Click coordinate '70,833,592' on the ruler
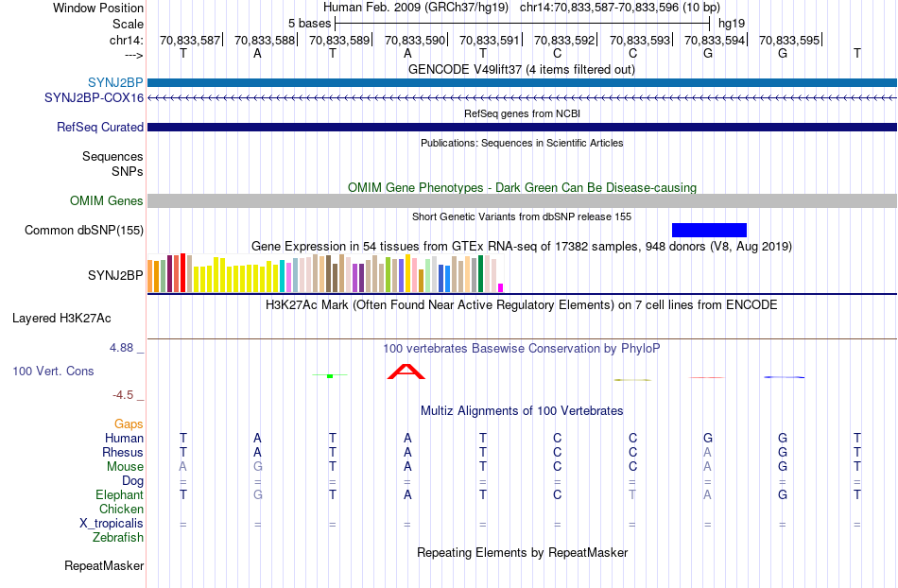Image resolution: width=898 pixels, height=588 pixels. [564, 40]
